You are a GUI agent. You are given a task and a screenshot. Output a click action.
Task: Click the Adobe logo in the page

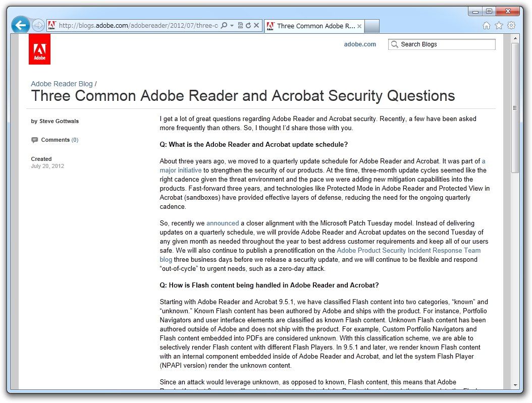(x=39, y=49)
